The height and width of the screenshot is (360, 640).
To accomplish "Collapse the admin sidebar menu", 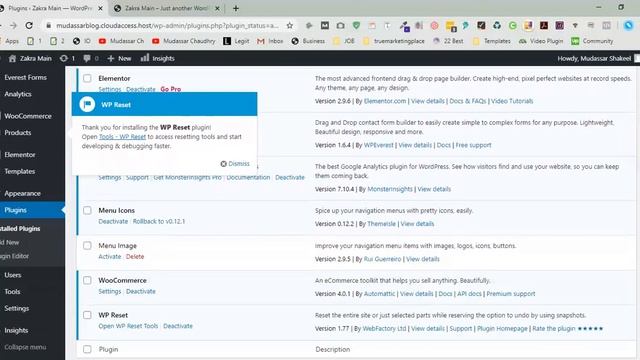I will tap(25, 347).
